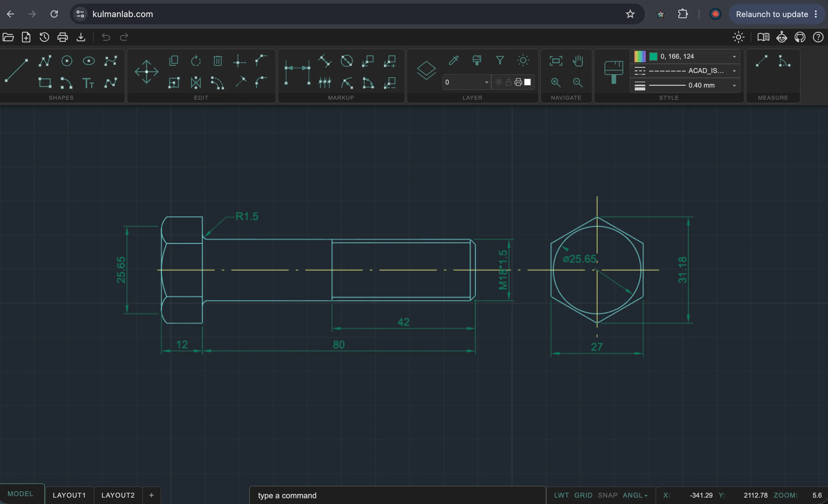
Task: Toggle the layer lock icon
Action: (x=508, y=82)
